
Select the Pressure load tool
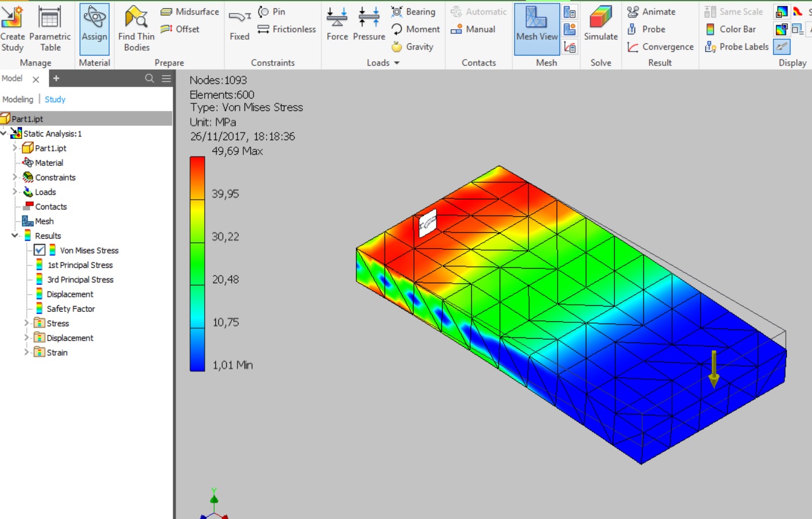pyautogui.click(x=369, y=26)
